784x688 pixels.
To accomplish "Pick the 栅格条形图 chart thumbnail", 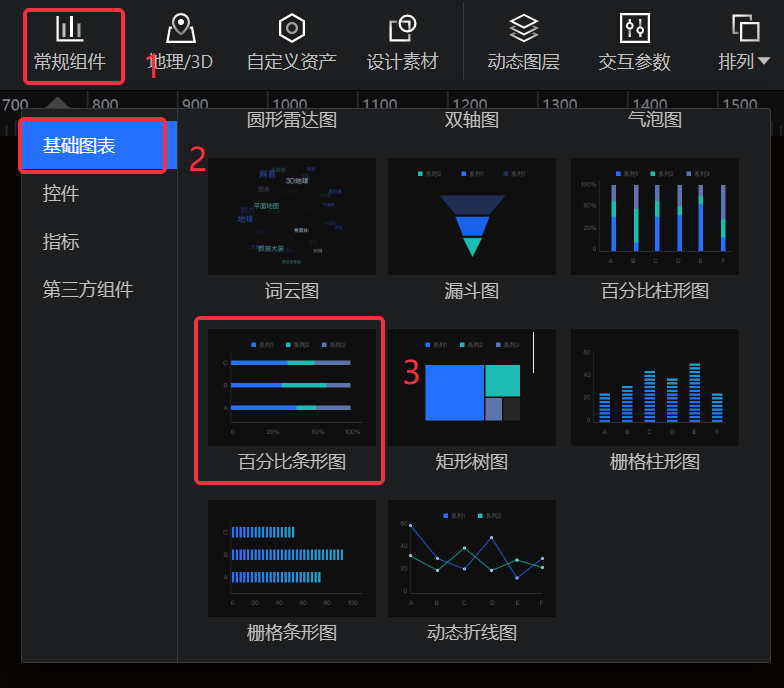I will pos(292,559).
